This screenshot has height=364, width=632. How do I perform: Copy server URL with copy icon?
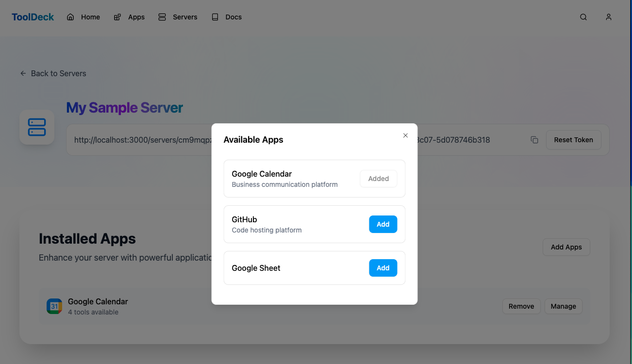pyautogui.click(x=534, y=140)
